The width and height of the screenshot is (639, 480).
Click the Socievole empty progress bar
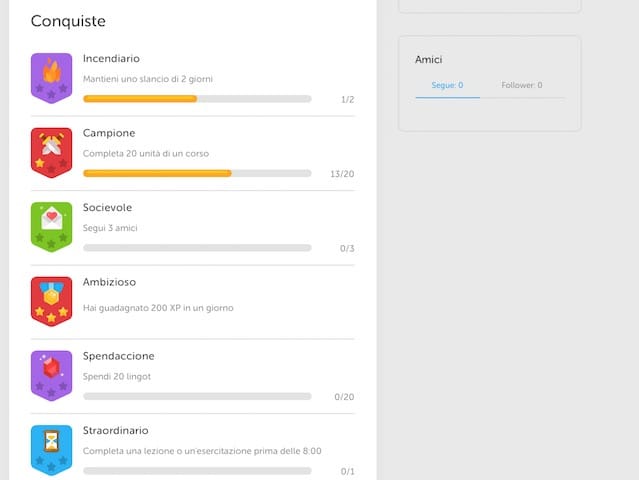[x=197, y=248]
